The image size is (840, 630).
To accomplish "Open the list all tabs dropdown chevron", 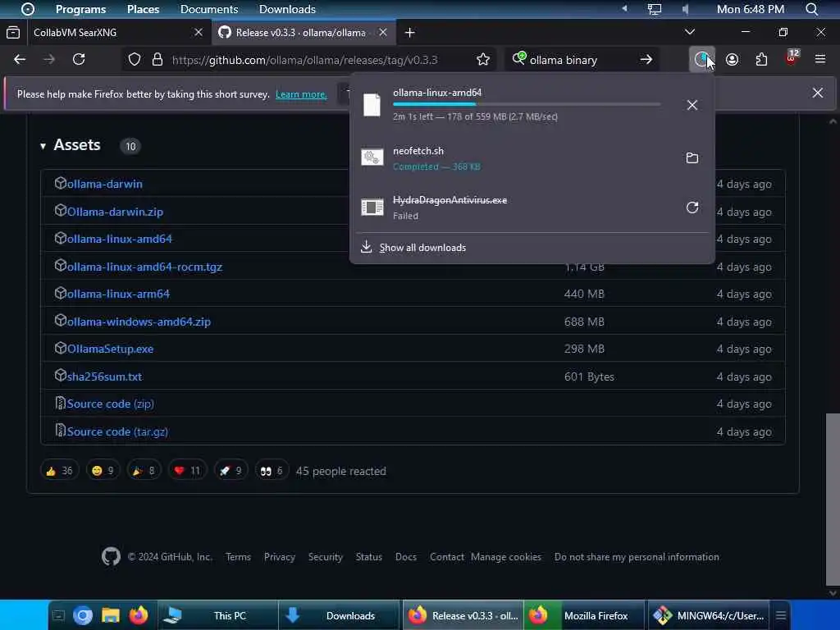I will point(689,32).
